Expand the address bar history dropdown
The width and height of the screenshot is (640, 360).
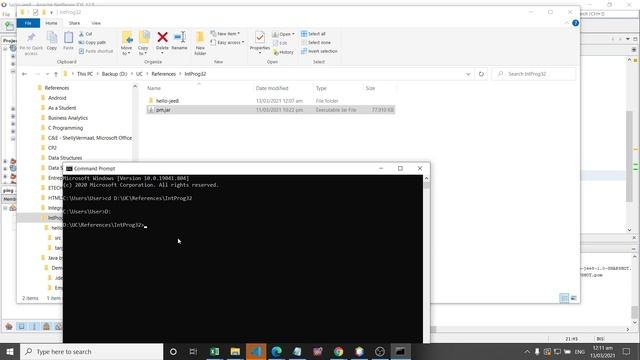coord(468,74)
